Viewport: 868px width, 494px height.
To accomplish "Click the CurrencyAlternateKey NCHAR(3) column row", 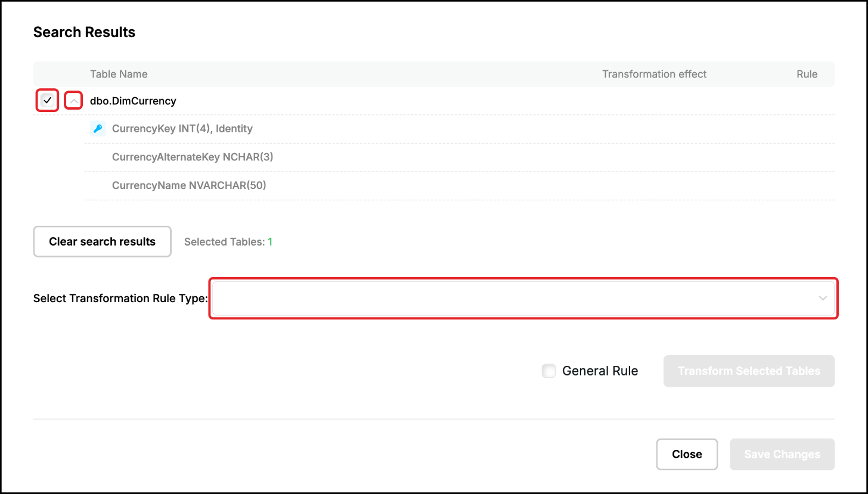I will [459, 157].
